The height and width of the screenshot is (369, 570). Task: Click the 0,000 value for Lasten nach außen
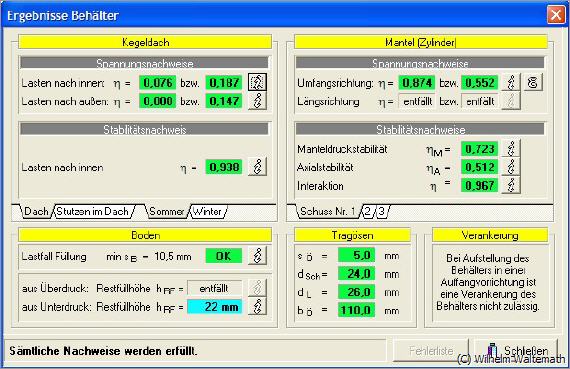tap(157, 101)
